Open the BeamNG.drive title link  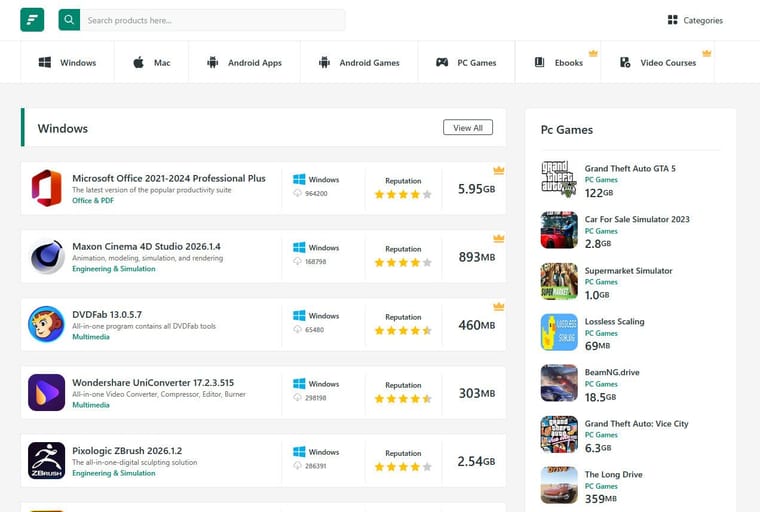(612, 372)
